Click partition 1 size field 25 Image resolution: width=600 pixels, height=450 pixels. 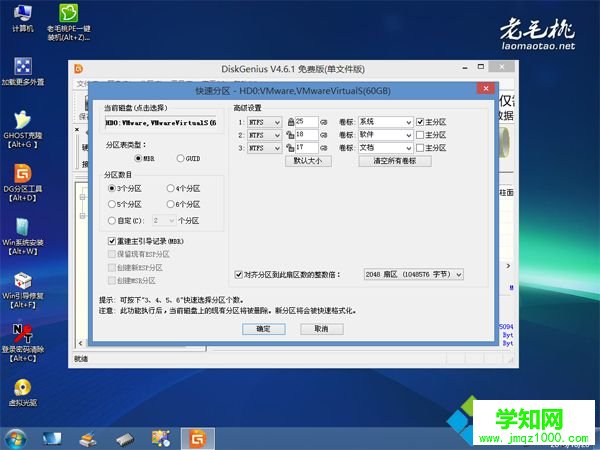307,122
